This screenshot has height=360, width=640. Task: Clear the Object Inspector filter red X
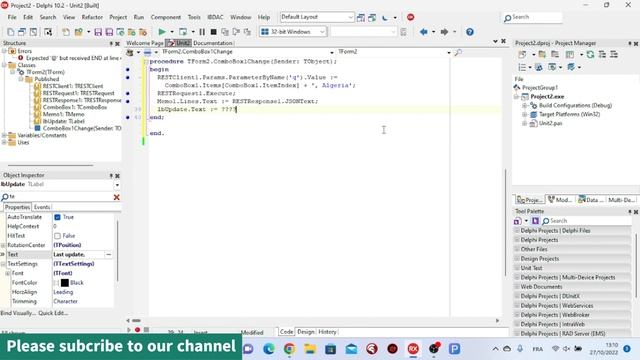coord(116,197)
